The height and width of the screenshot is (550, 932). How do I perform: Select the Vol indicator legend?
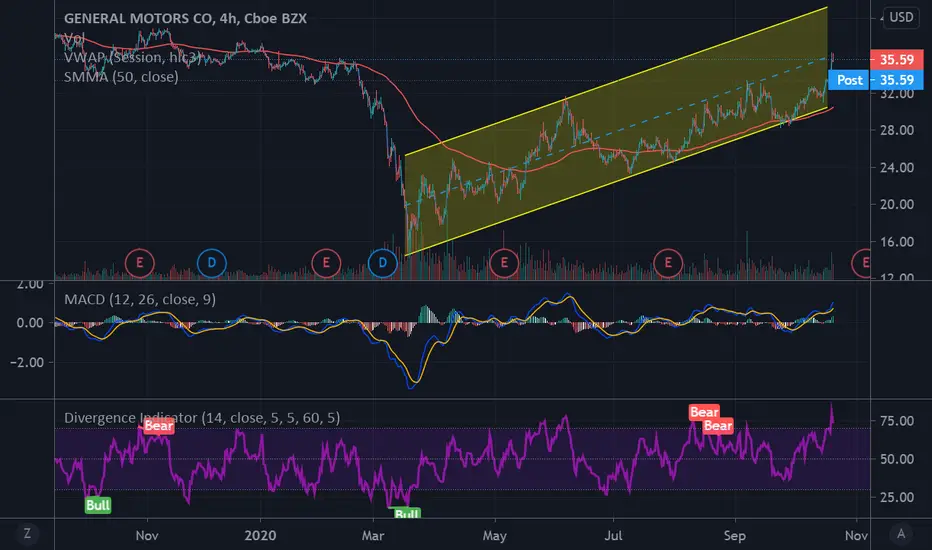point(74,38)
